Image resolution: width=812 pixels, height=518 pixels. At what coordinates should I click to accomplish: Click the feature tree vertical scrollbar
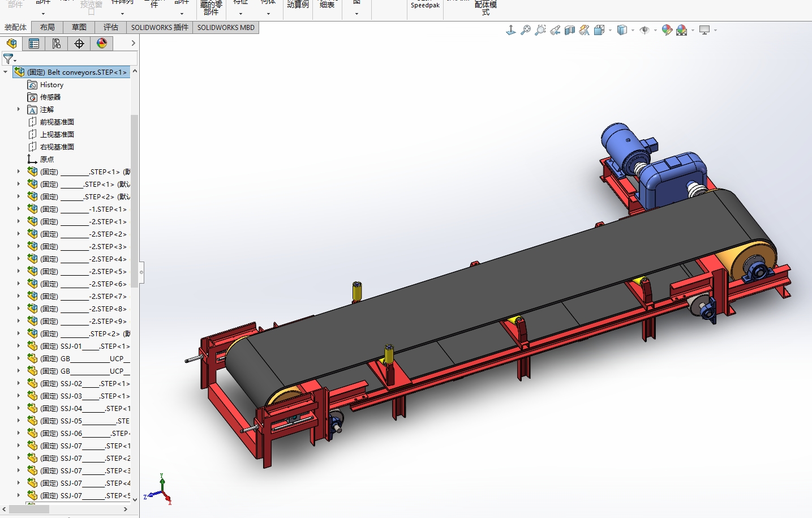pyautogui.click(x=135, y=198)
